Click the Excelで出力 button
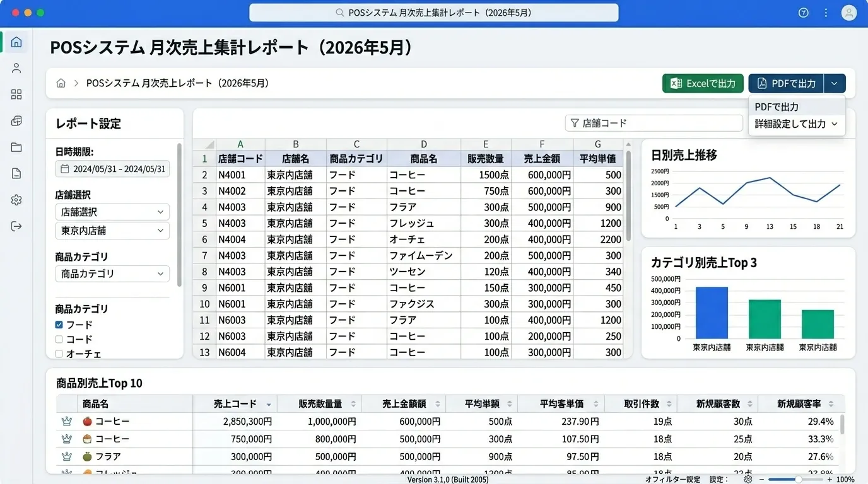This screenshot has height=484, width=868. coord(703,83)
